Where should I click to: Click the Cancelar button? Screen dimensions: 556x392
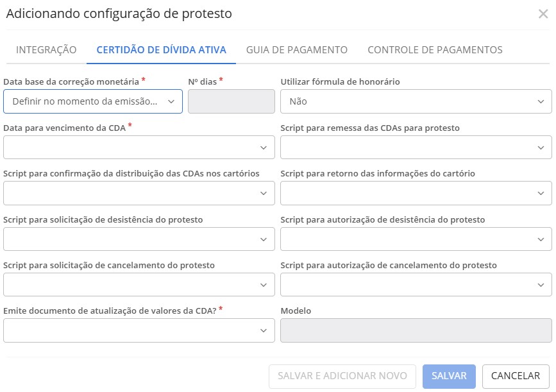(x=516, y=376)
